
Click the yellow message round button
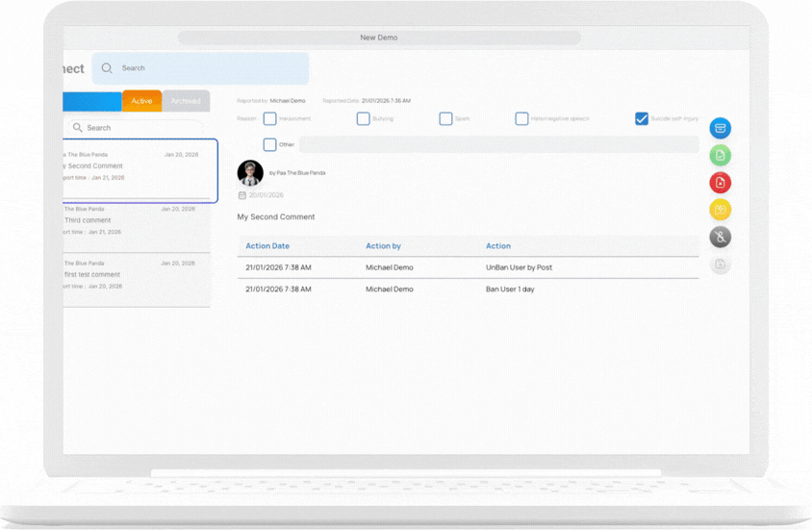[x=720, y=209]
